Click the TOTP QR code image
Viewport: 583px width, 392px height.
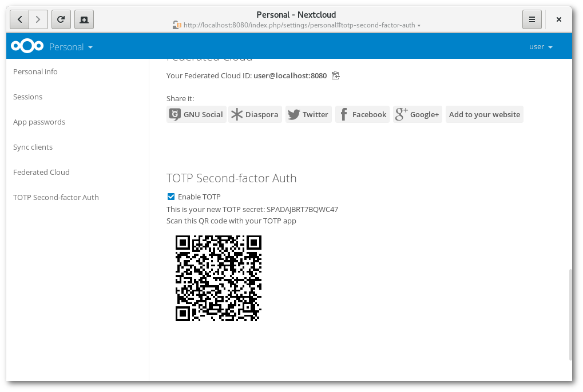(219, 278)
